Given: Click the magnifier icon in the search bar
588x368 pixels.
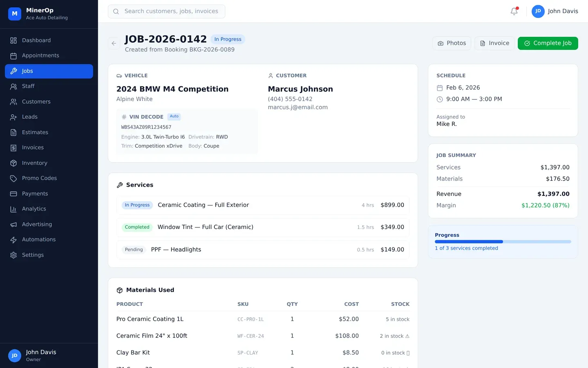Looking at the screenshot, I should click(x=116, y=11).
